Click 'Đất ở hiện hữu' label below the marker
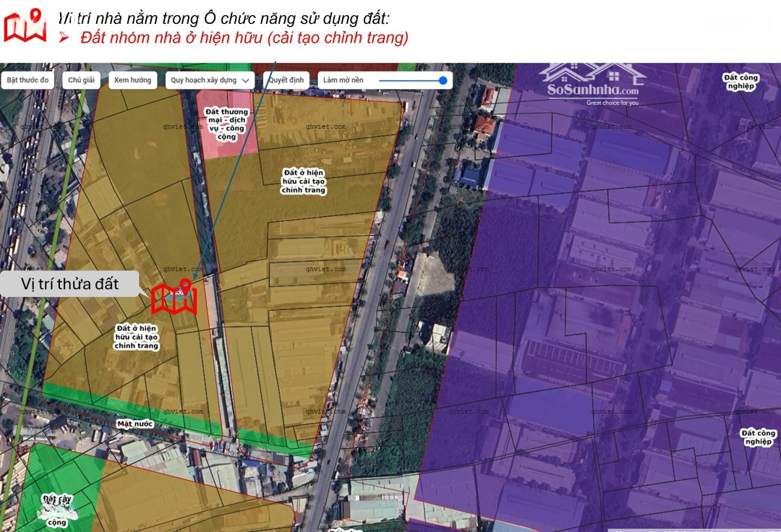781x532 pixels. [x=136, y=337]
